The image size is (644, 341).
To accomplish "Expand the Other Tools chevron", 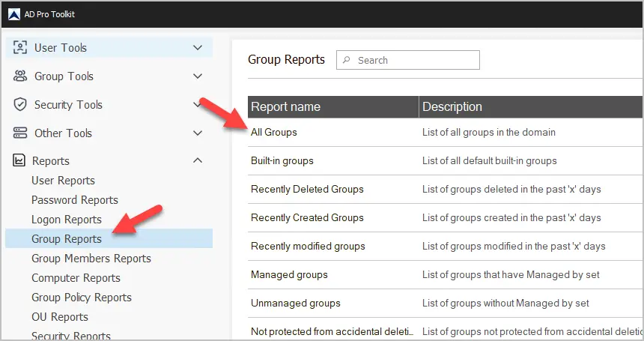I will 198,133.
